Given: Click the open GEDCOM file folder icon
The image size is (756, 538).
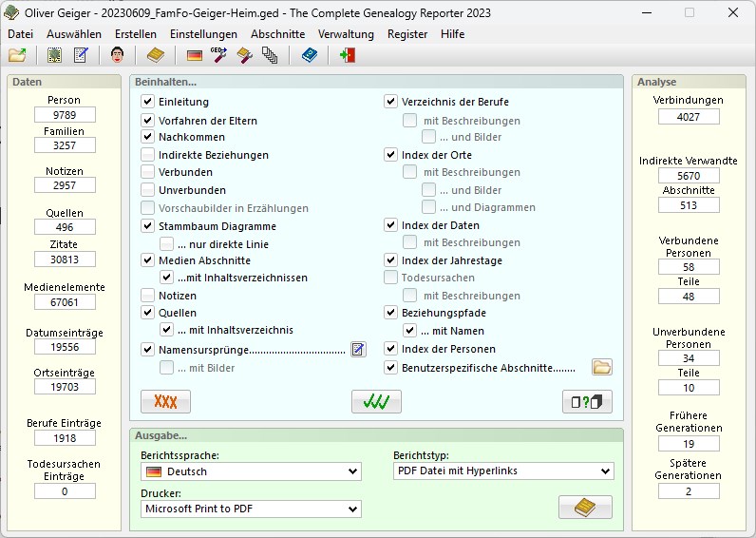Looking at the screenshot, I should pyautogui.click(x=17, y=55).
